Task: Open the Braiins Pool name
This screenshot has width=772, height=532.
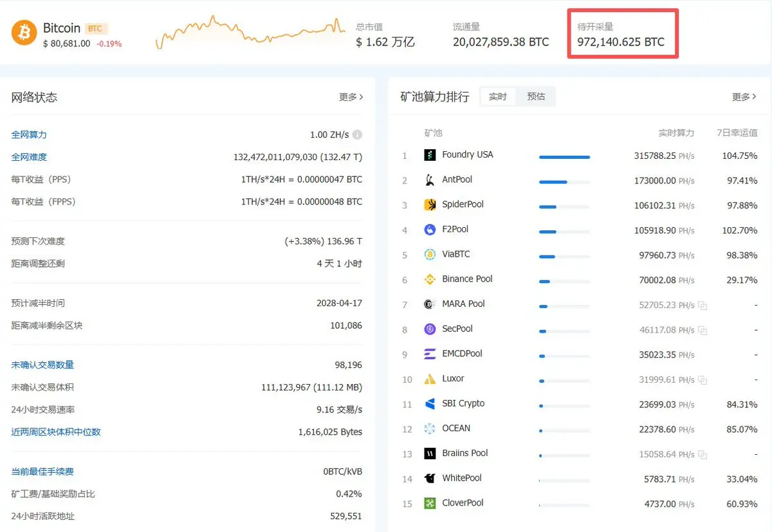Action: pyautogui.click(x=465, y=453)
